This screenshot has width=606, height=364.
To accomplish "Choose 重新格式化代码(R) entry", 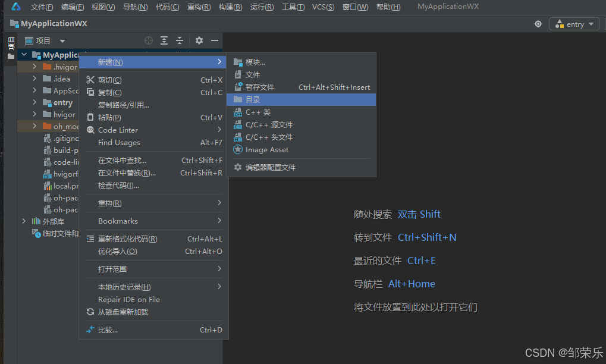I will 154,239.
